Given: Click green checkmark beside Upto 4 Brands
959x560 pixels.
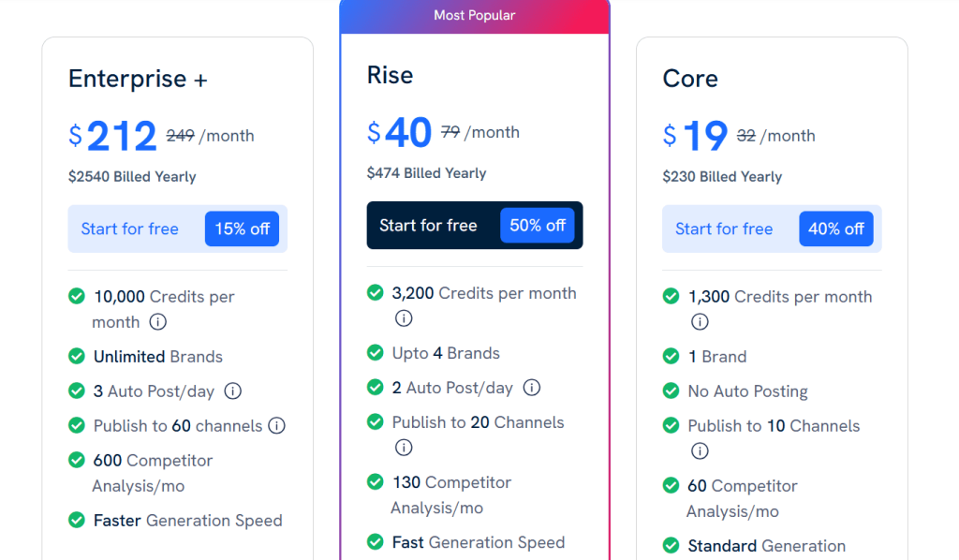Looking at the screenshot, I should click(x=376, y=353).
